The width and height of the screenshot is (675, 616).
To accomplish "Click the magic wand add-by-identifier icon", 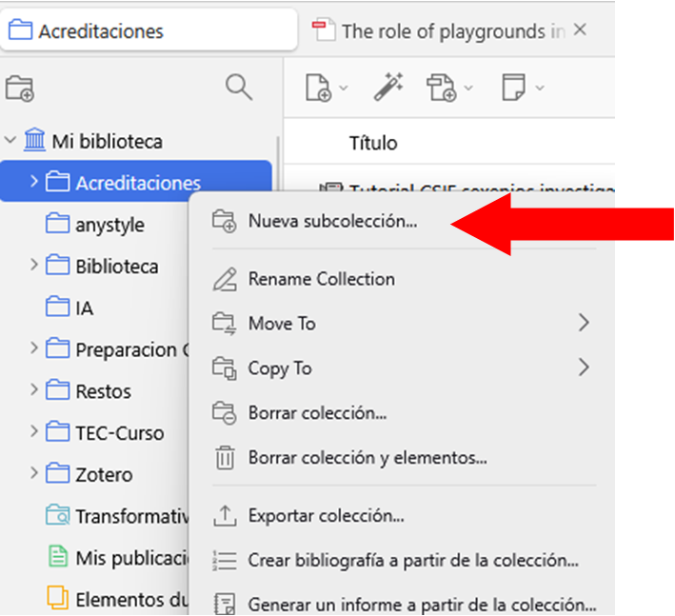I will click(387, 89).
